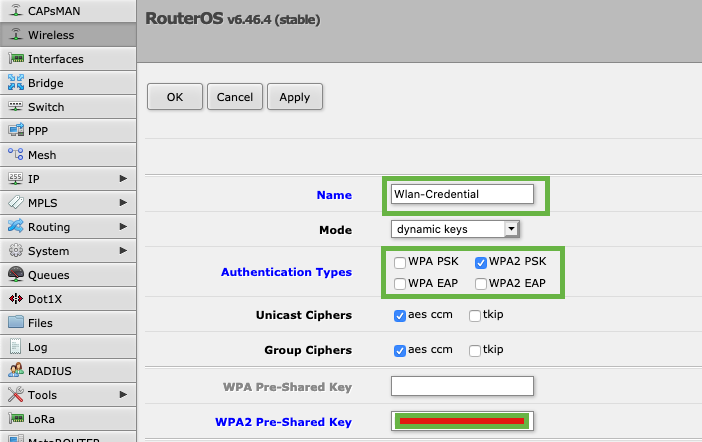Click the PPP icon in sidebar
Viewport: 702px width, 442px height.
coord(16,131)
